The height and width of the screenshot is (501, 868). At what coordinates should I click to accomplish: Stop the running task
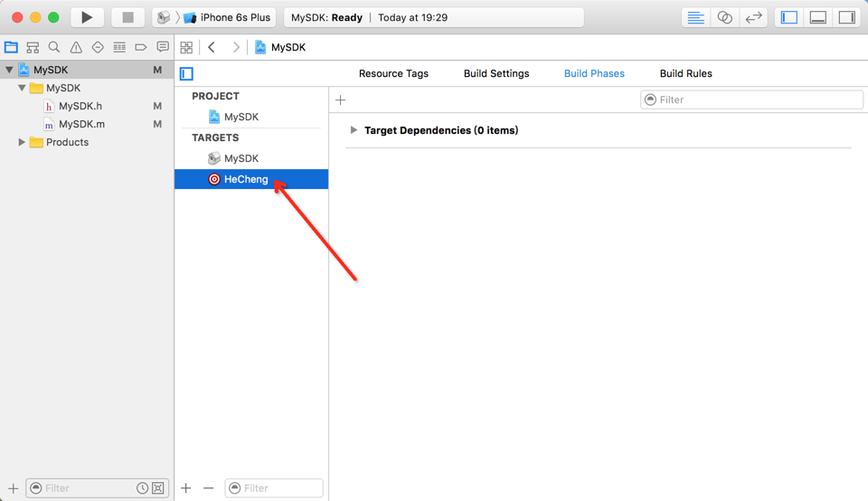127,17
